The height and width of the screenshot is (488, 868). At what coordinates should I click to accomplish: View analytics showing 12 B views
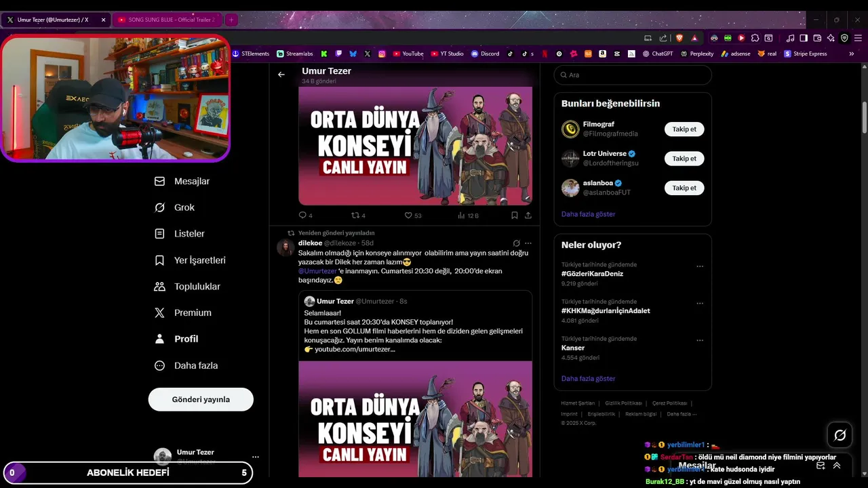[468, 216]
